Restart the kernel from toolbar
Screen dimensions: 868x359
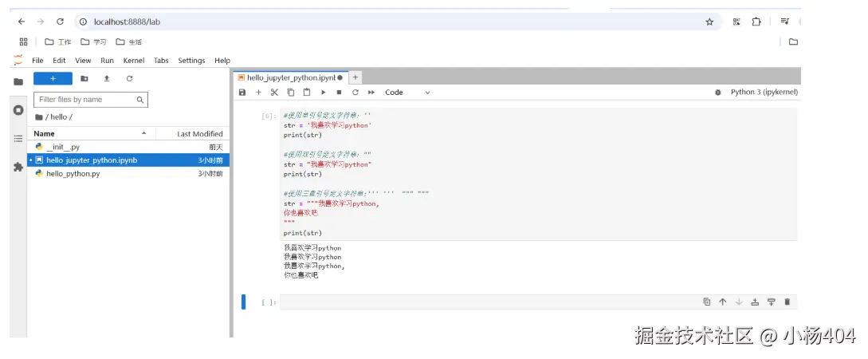click(x=355, y=93)
